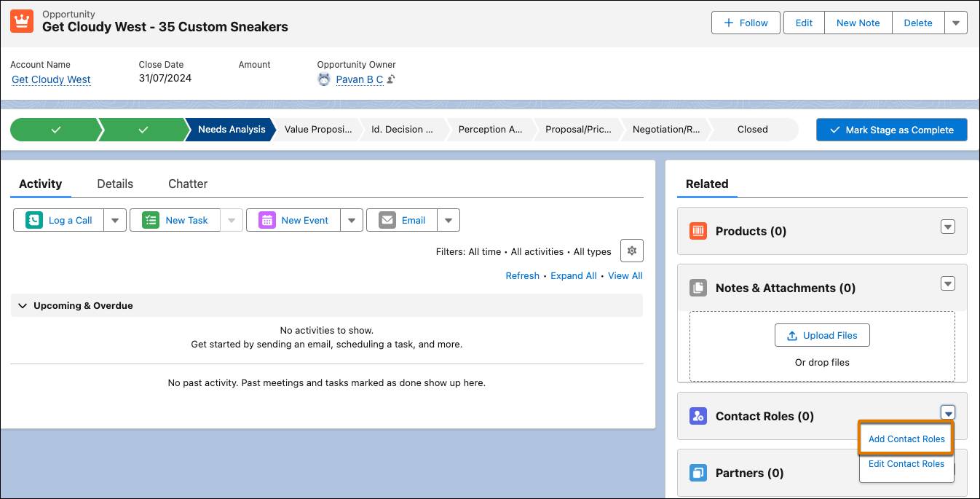The image size is (980, 499).
Task: Switch to the Chatter tab
Action: coord(188,184)
